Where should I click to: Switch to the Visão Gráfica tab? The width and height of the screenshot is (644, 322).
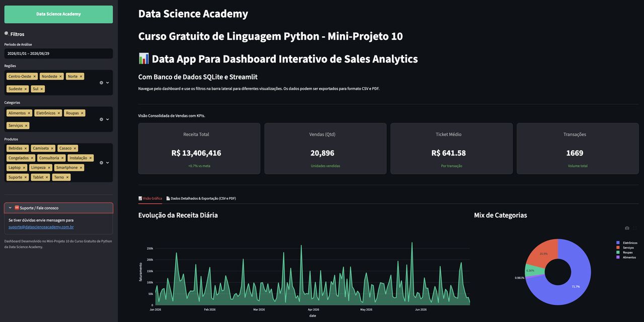[x=150, y=198]
